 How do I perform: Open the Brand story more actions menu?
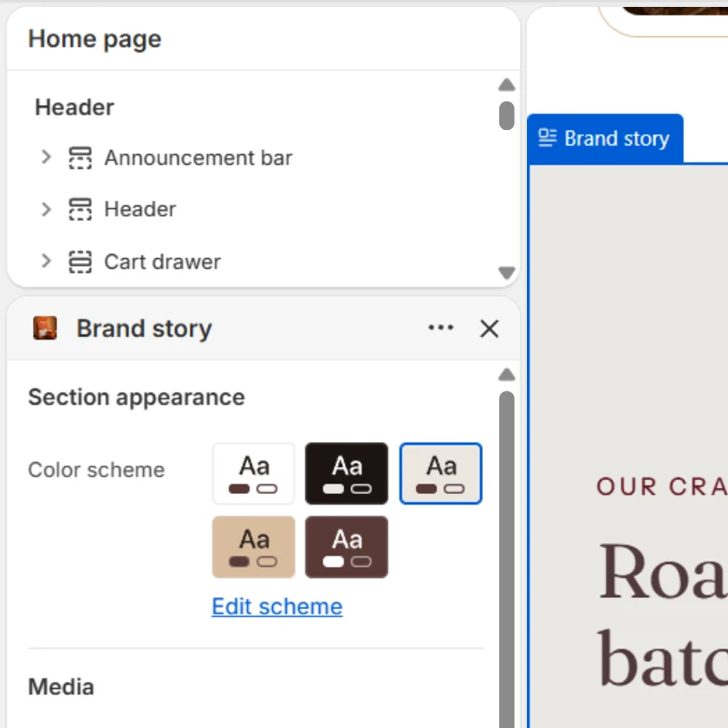[440, 328]
